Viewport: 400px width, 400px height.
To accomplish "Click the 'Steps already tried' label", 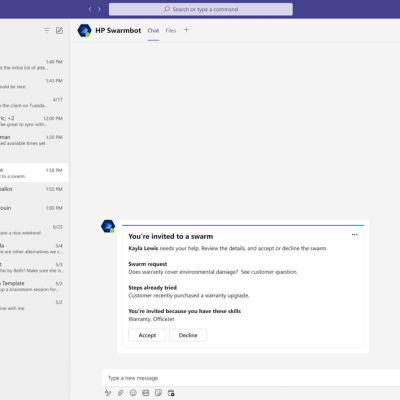I will (153, 287).
